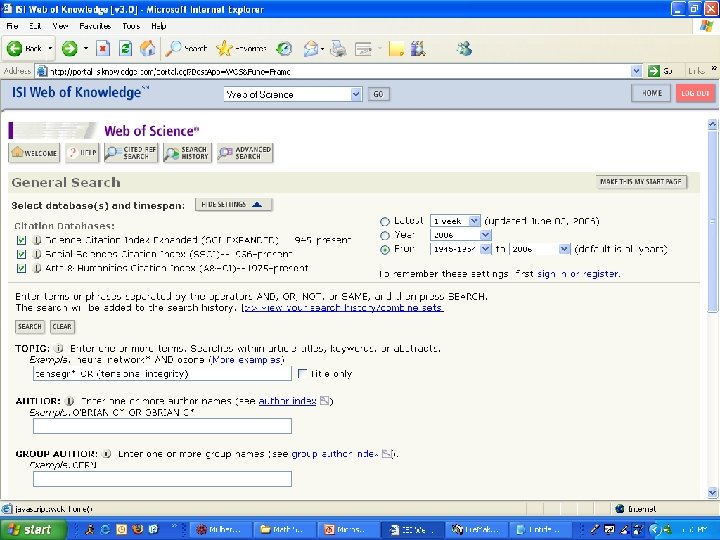
Task: Open the ADVANCED SEARCH button
Action: (245, 153)
